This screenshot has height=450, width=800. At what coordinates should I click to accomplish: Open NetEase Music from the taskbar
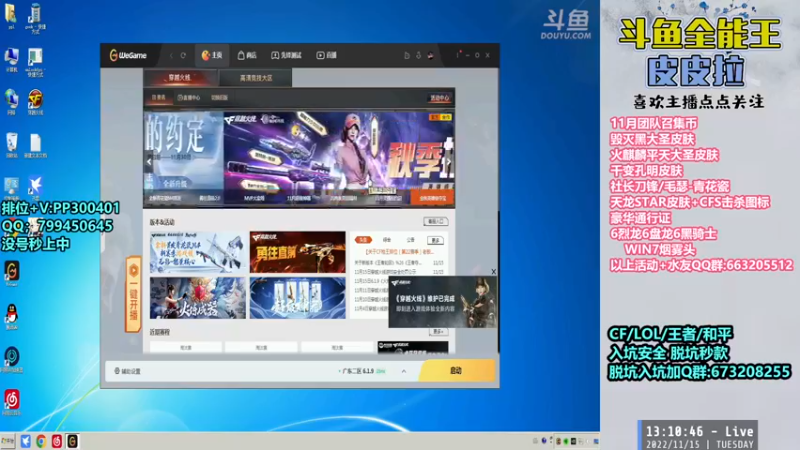click(x=57, y=441)
